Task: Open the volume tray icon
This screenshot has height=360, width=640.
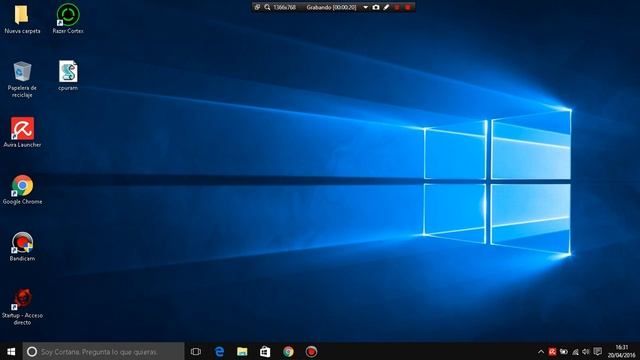Action: click(x=586, y=351)
